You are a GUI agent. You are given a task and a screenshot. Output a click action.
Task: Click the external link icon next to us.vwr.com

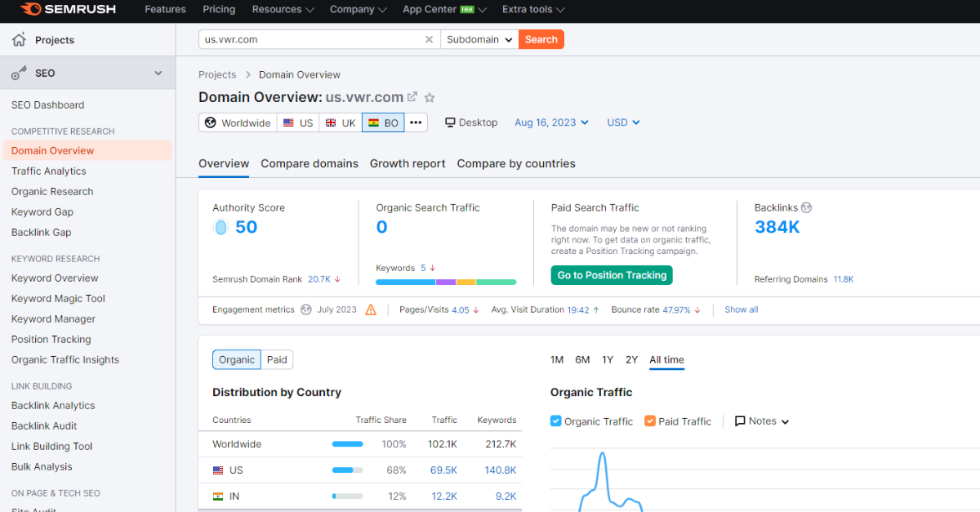412,96
